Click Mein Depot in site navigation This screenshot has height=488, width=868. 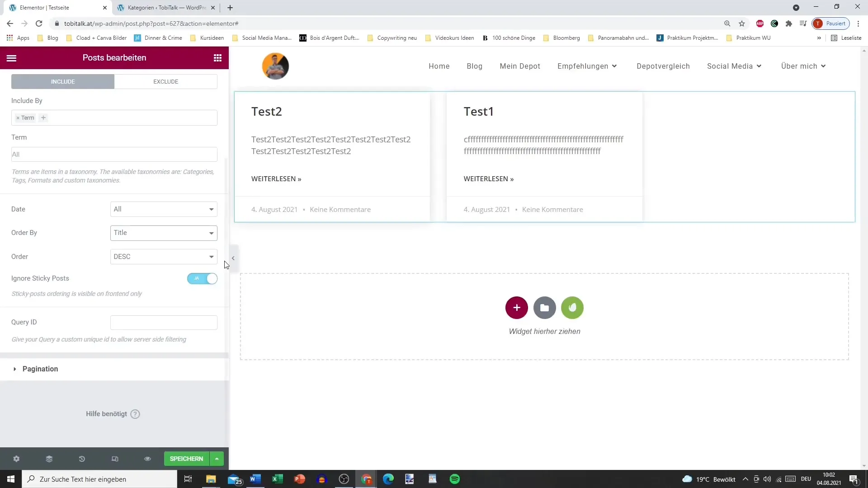tap(520, 66)
